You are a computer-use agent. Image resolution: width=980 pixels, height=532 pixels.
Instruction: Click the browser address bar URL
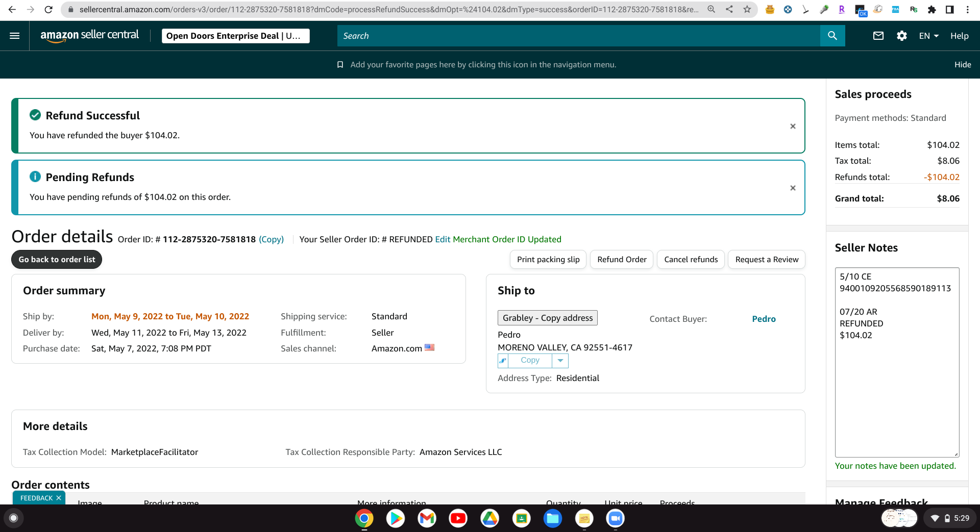click(389, 9)
